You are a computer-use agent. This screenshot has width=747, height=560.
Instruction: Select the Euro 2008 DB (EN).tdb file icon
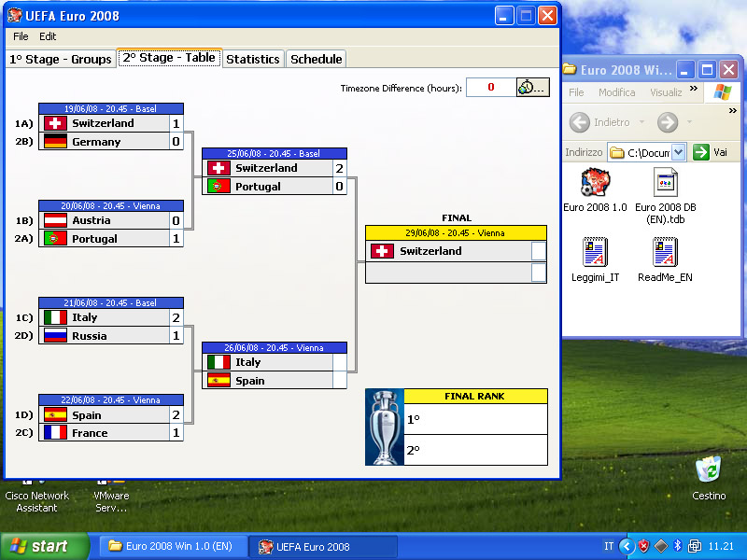666,182
